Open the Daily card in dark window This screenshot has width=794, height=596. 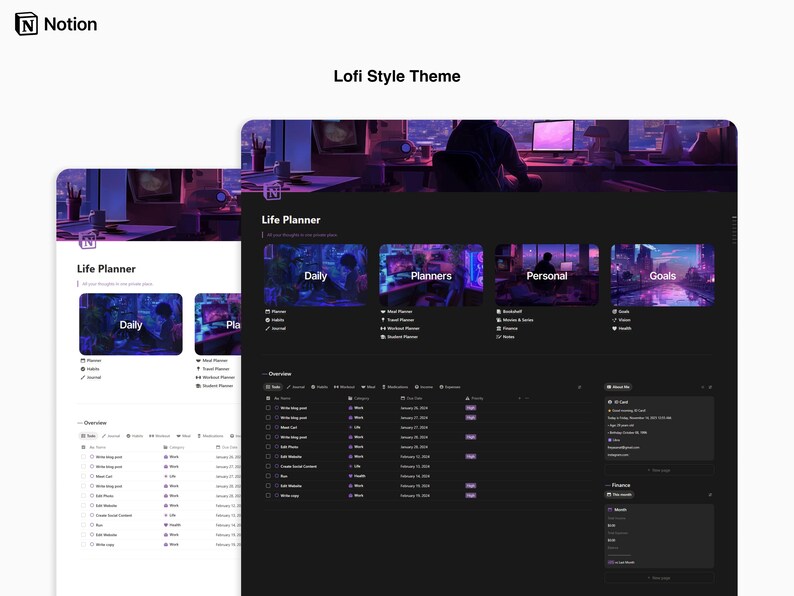(x=315, y=275)
